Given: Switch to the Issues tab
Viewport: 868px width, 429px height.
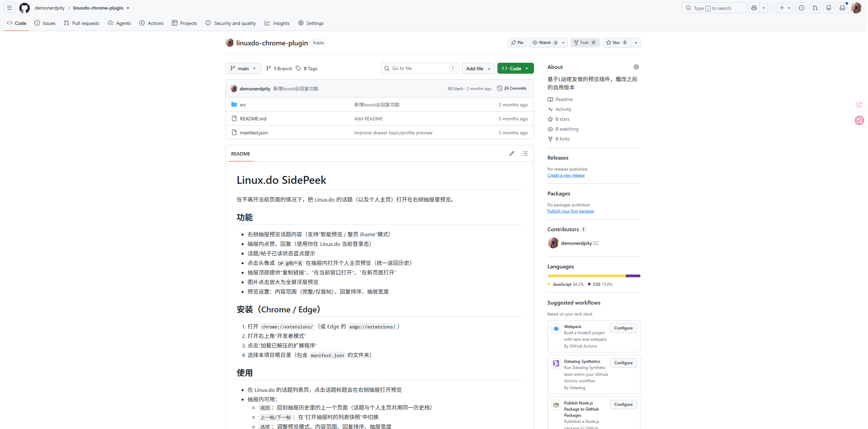Looking at the screenshot, I should [45, 23].
